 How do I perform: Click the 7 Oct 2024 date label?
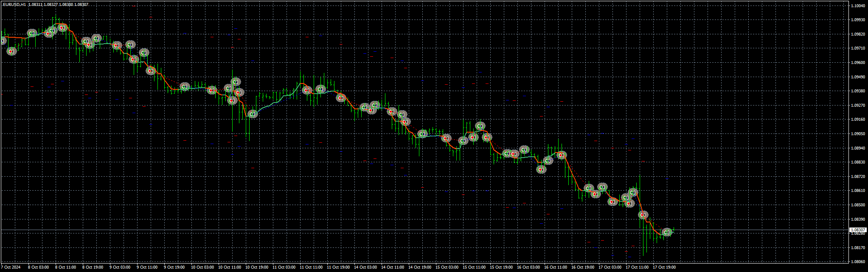click(11, 267)
